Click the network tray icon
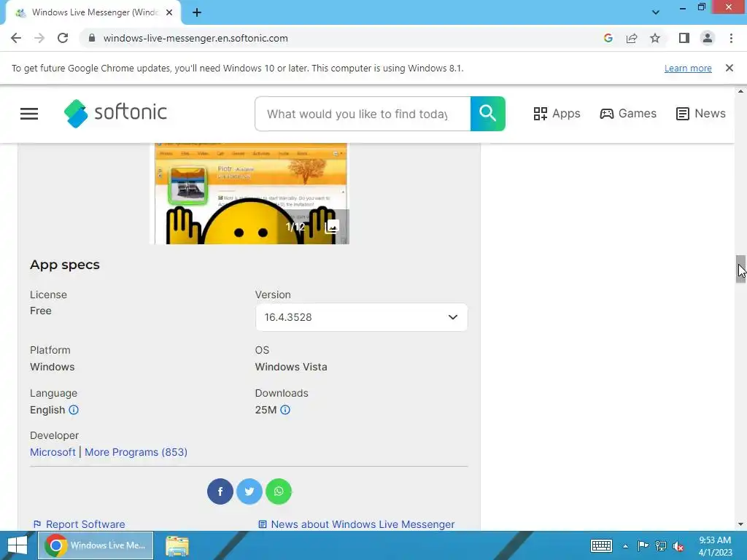The height and width of the screenshot is (560, 747). (x=661, y=545)
